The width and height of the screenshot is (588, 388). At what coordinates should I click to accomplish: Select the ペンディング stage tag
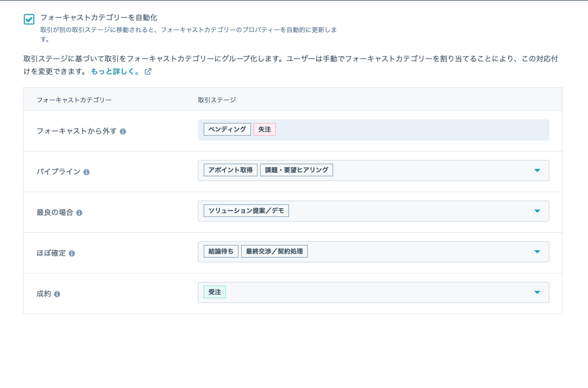[227, 129]
